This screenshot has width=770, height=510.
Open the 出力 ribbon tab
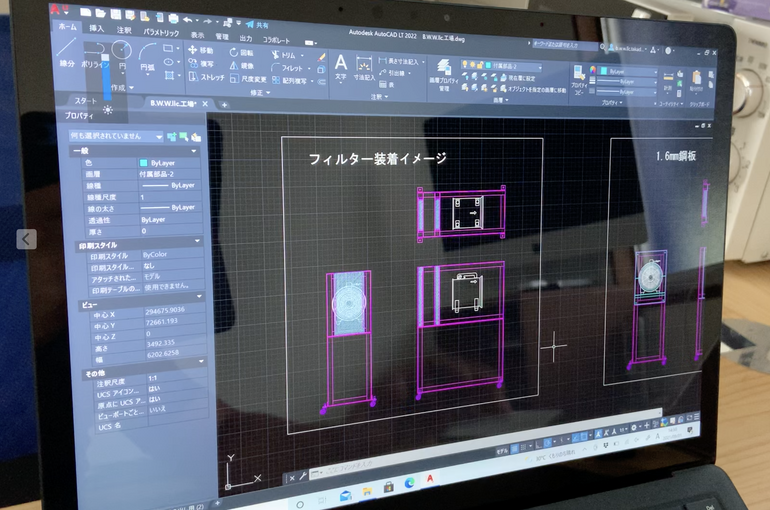pyautogui.click(x=246, y=38)
